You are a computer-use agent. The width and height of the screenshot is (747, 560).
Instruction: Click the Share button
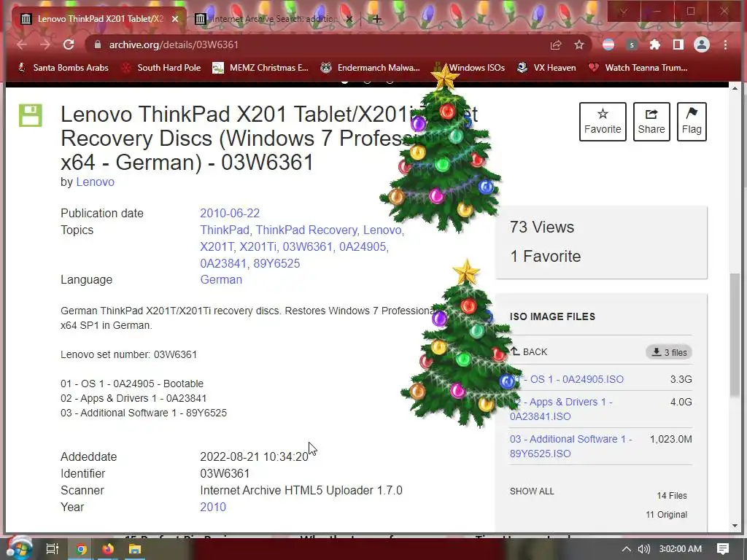(x=651, y=122)
